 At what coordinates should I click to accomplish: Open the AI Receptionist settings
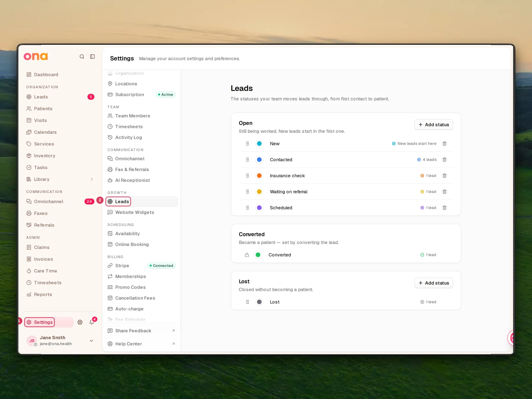142,180
